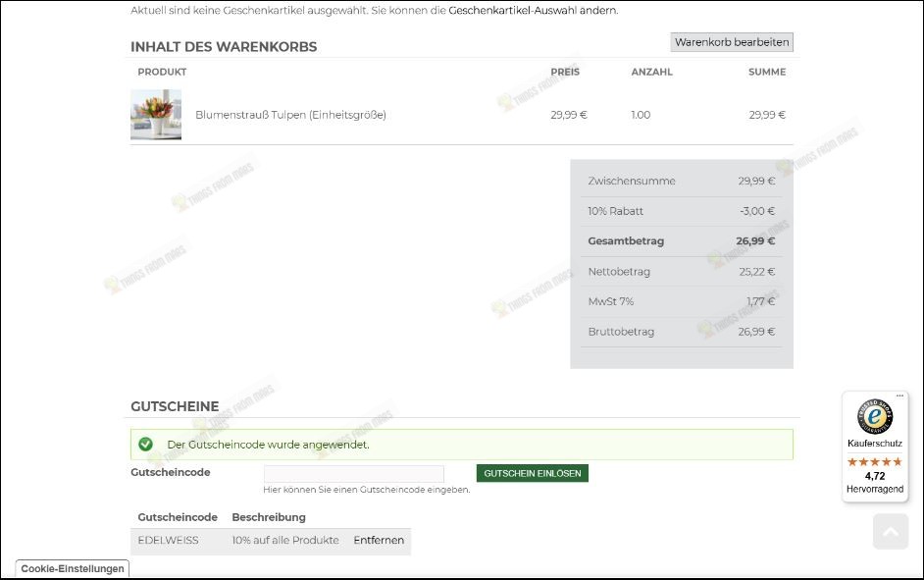Click the Warenkorb bearbeiten button
924x580 pixels.
[x=731, y=42]
